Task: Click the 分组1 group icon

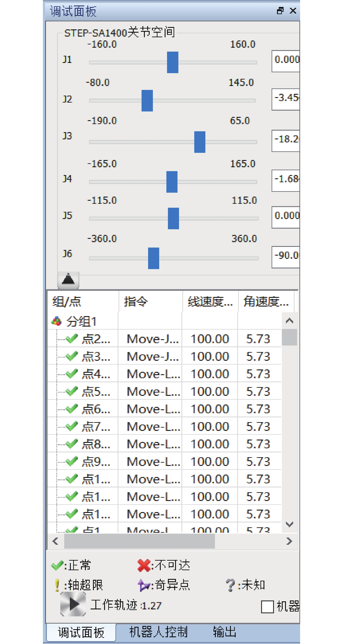Action: (56, 321)
